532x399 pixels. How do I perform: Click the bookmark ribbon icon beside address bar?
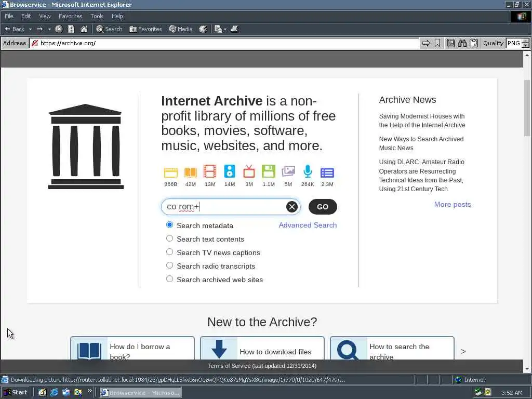437,43
